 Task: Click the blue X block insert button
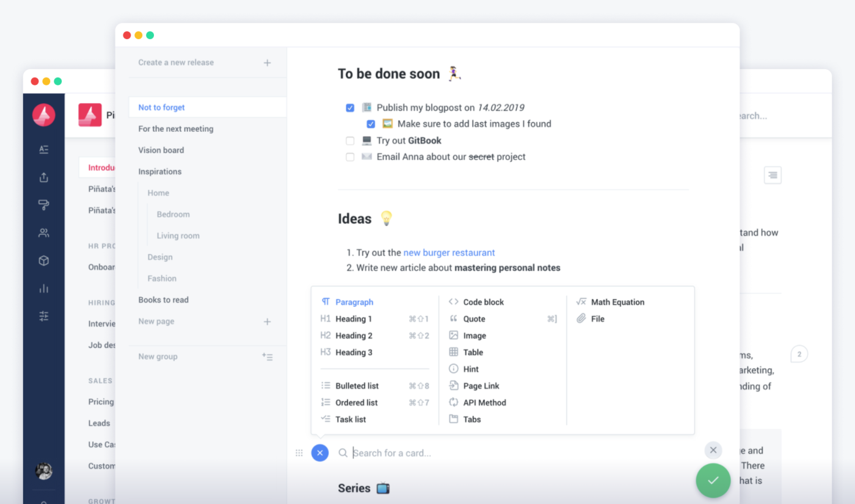coord(320,453)
